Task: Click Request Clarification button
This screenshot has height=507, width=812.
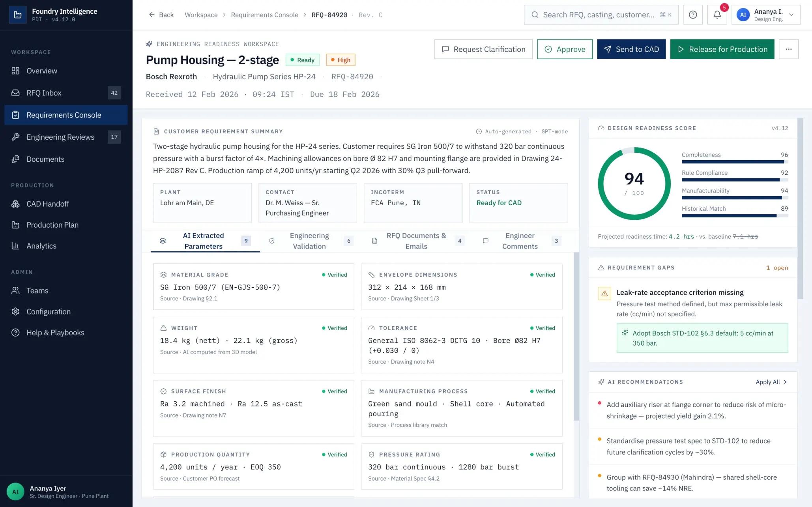Action: tap(483, 49)
